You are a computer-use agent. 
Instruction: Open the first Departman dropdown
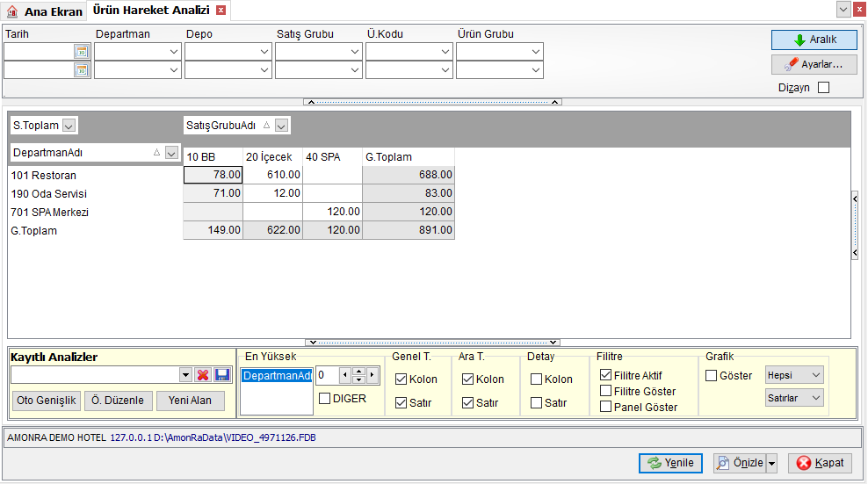coord(174,52)
